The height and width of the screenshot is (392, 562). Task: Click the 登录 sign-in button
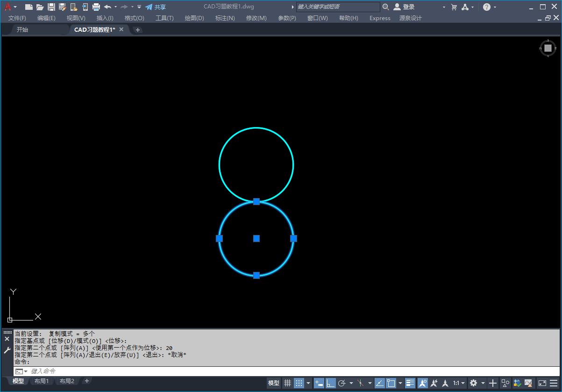404,7
